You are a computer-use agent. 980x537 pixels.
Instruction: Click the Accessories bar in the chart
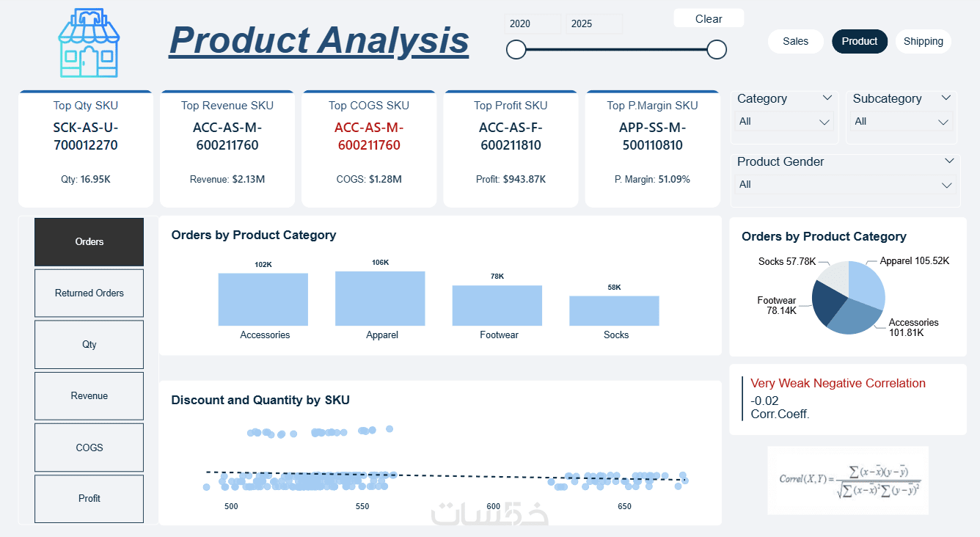263,299
